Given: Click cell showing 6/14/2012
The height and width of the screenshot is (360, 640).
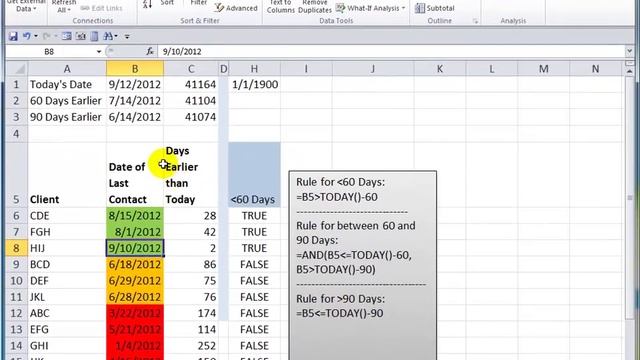Looking at the screenshot, I should [135, 117].
